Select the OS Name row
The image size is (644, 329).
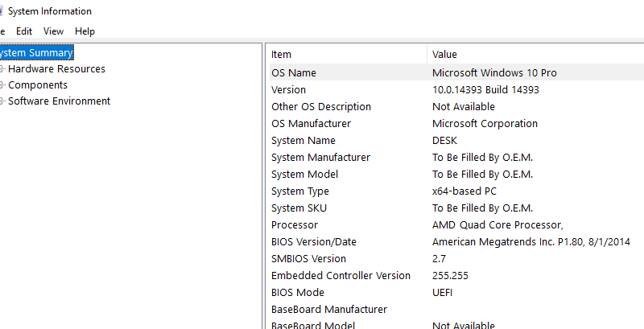[x=456, y=72]
